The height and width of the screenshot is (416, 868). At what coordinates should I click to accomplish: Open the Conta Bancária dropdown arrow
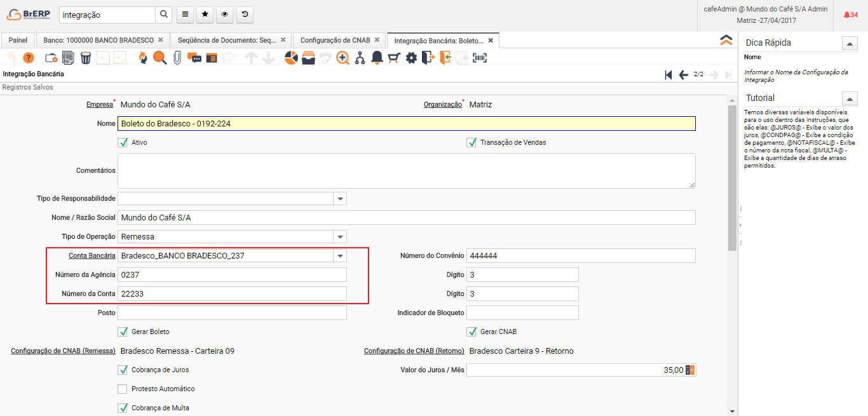pos(341,256)
